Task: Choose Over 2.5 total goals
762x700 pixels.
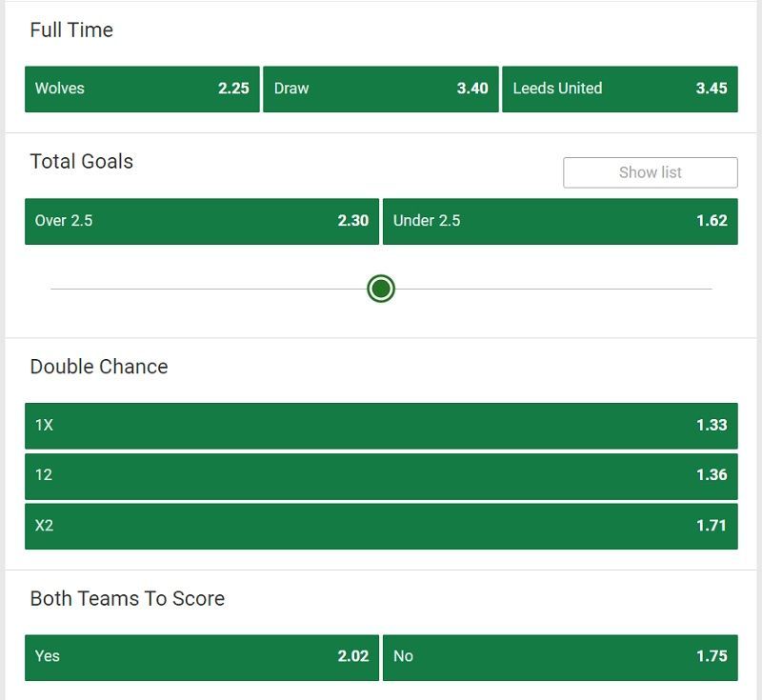Action: tap(202, 221)
